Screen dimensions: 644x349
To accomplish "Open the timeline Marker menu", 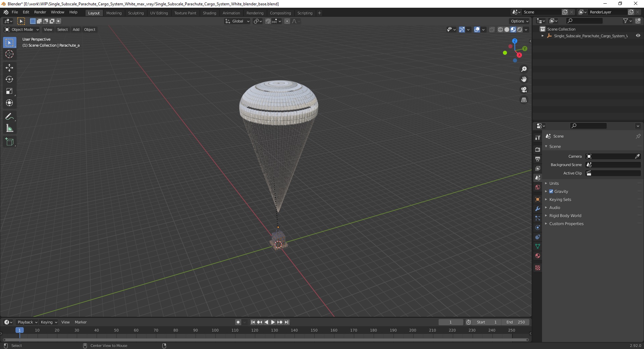I will (80, 322).
